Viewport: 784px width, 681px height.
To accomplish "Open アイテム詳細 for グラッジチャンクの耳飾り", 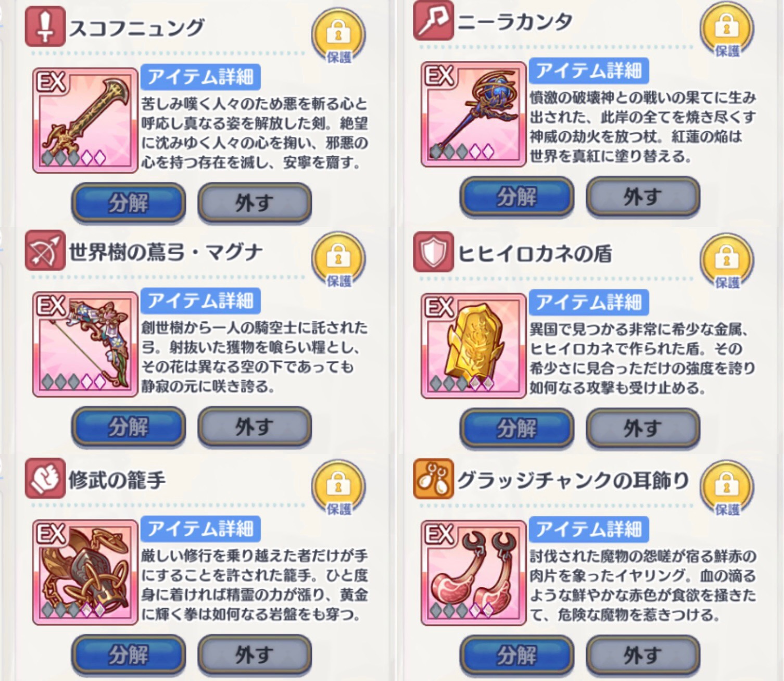I will click(589, 529).
